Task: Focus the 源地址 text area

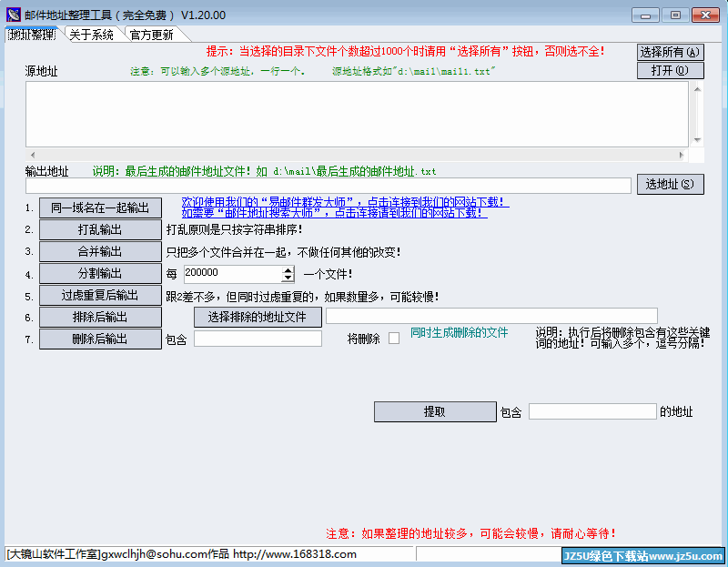Action: 357,115
